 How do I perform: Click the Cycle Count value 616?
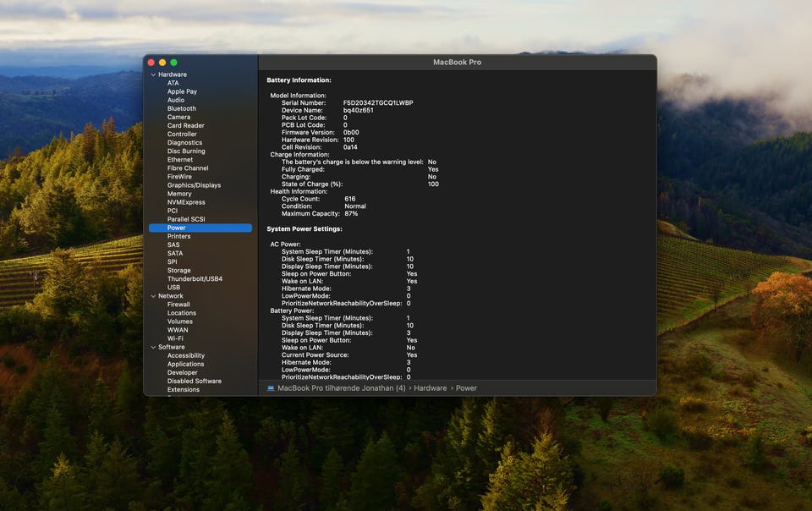click(x=349, y=199)
